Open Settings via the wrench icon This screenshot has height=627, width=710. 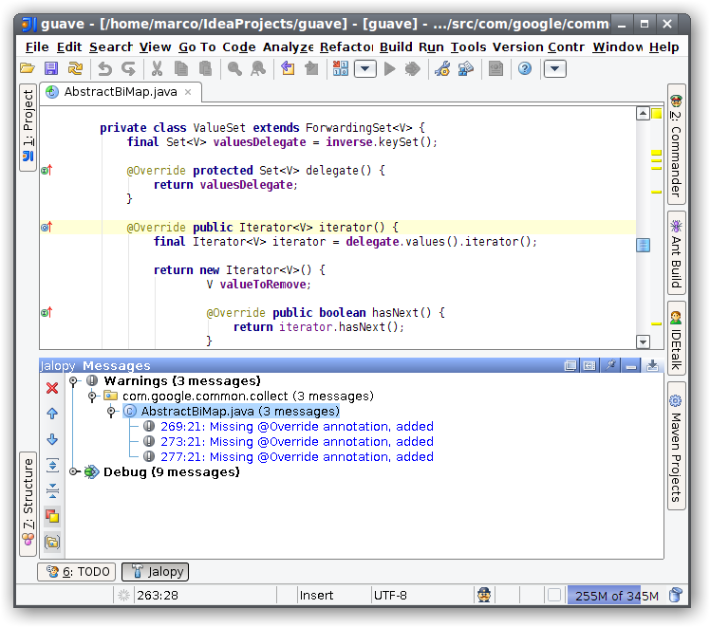point(442,69)
